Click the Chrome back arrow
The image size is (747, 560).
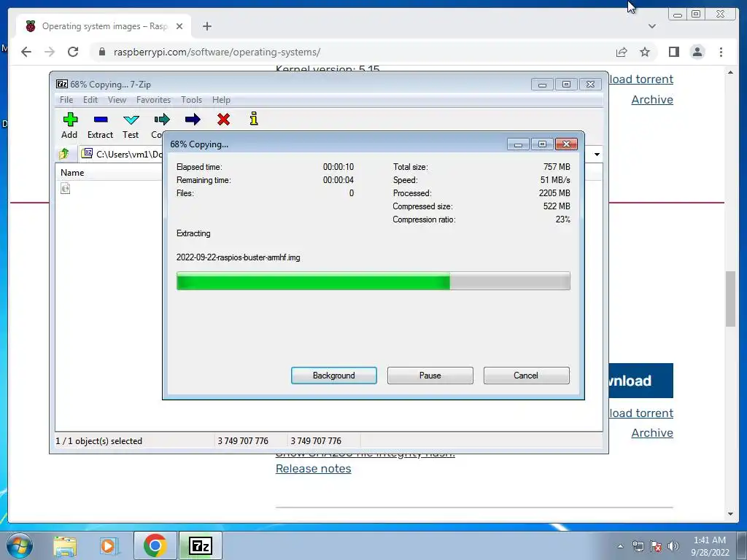pos(26,52)
